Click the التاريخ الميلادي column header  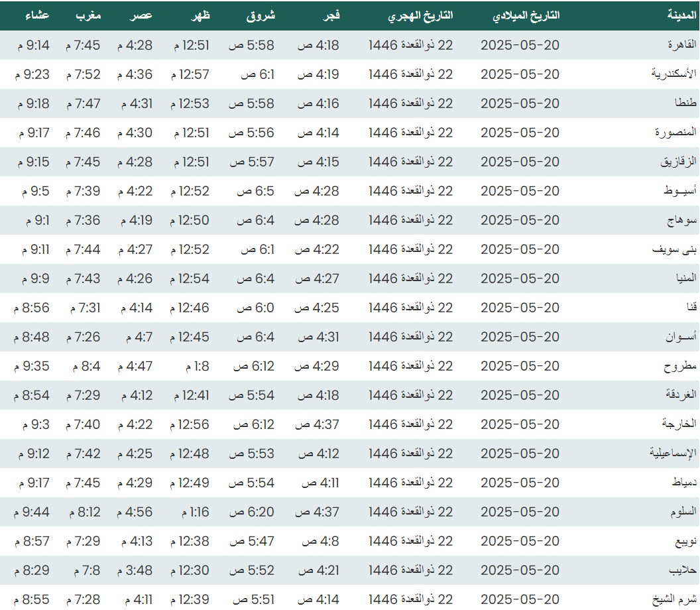[526, 15]
